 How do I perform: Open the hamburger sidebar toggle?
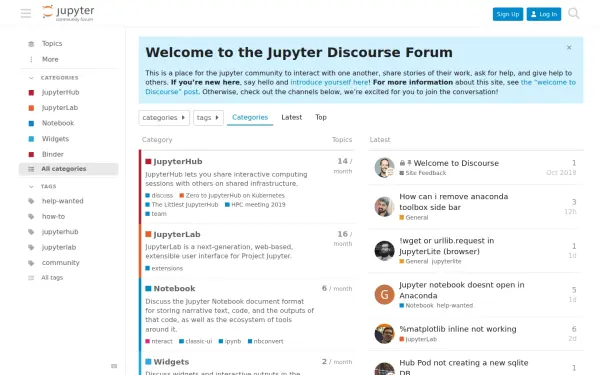click(26, 13)
